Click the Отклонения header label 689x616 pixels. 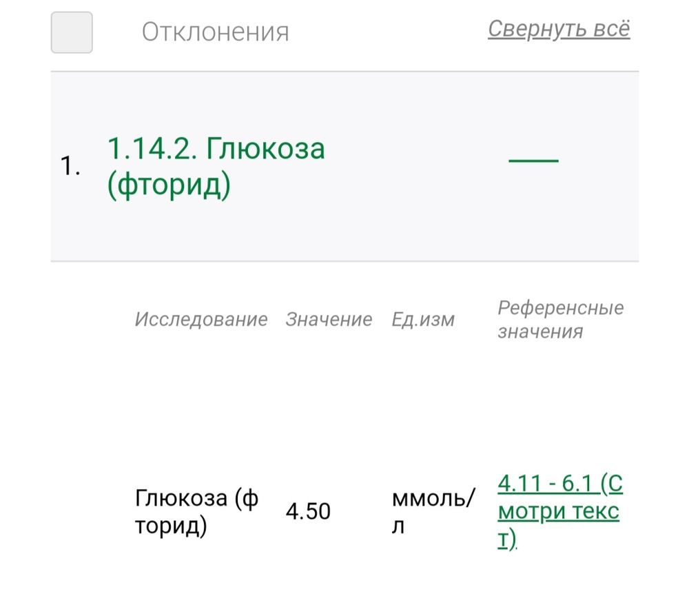click(214, 31)
